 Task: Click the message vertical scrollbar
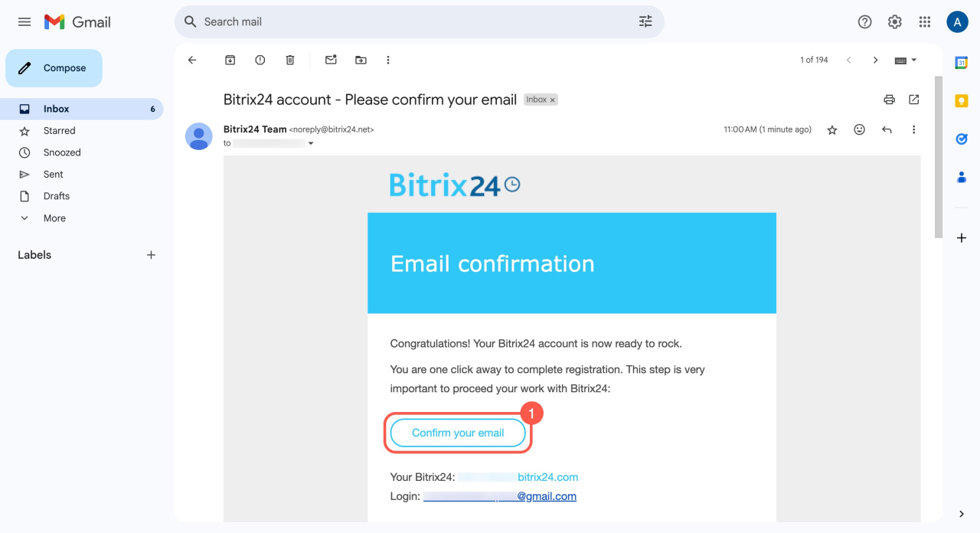[938, 157]
